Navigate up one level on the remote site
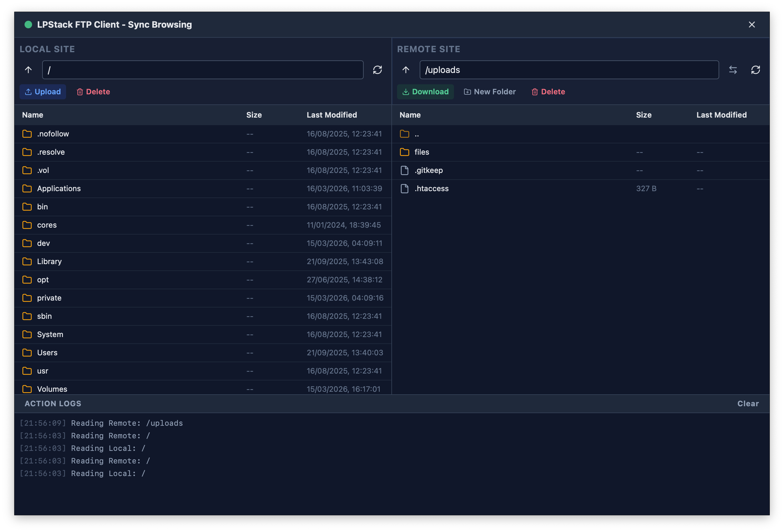Image resolution: width=784 pixels, height=532 pixels. (x=405, y=70)
